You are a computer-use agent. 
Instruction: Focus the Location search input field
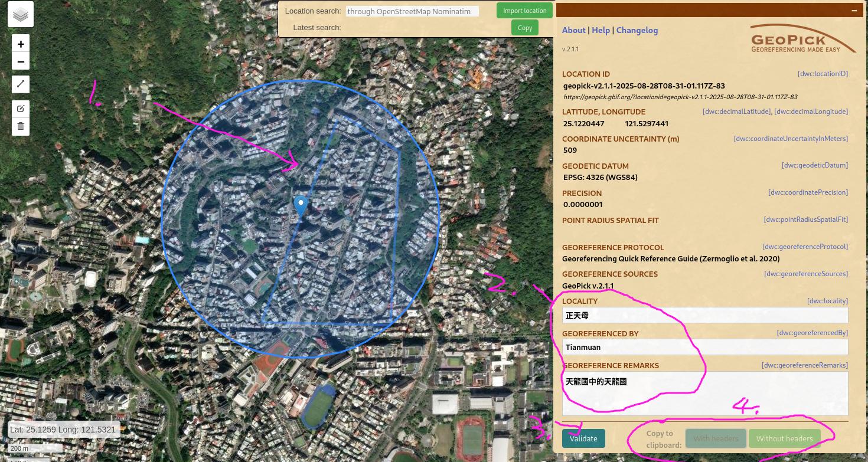tap(412, 11)
